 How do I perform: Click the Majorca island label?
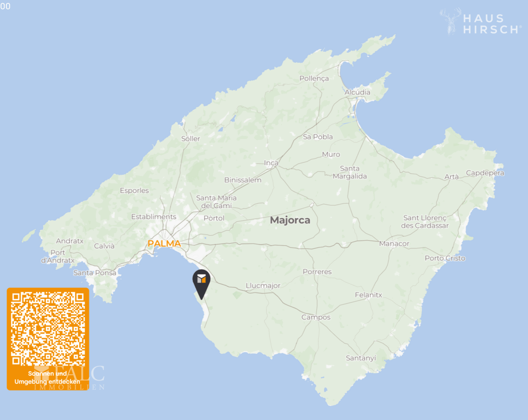[290, 220]
